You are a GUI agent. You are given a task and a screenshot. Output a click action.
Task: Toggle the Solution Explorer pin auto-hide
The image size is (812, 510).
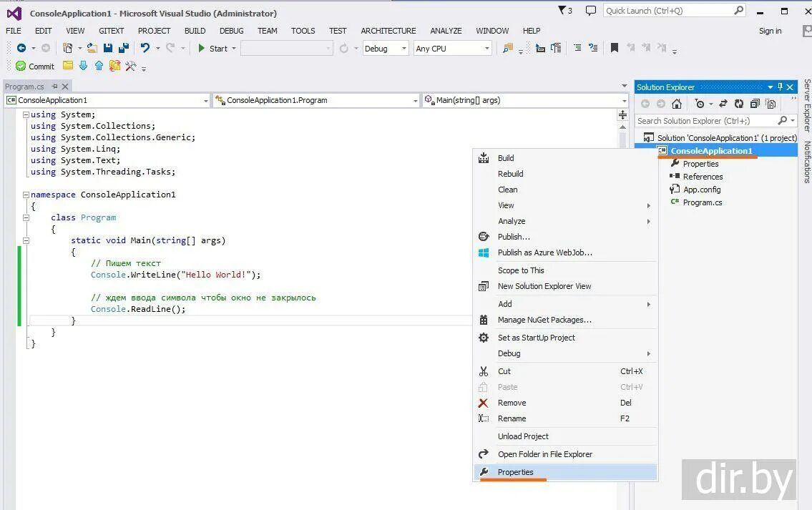tap(780, 87)
